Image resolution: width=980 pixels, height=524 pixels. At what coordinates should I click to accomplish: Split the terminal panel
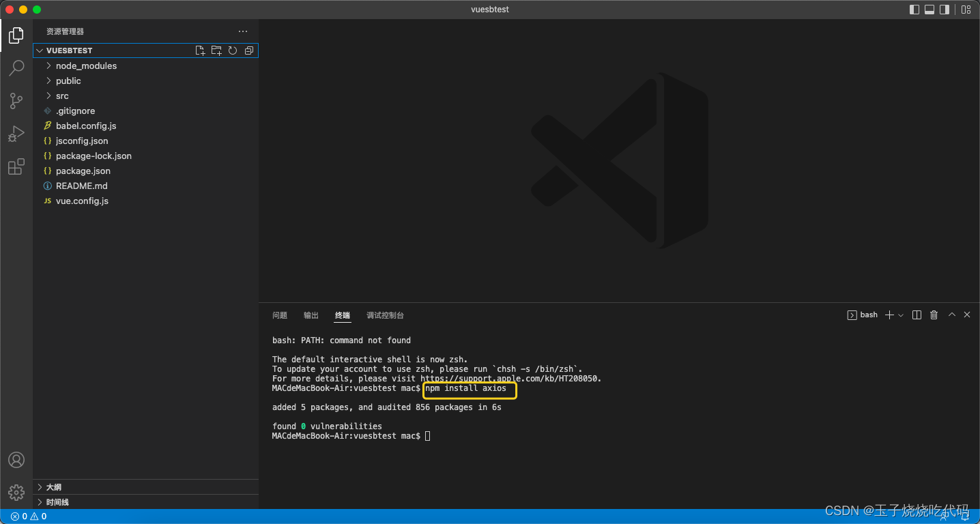pyautogui.click(x=917, y=315)
